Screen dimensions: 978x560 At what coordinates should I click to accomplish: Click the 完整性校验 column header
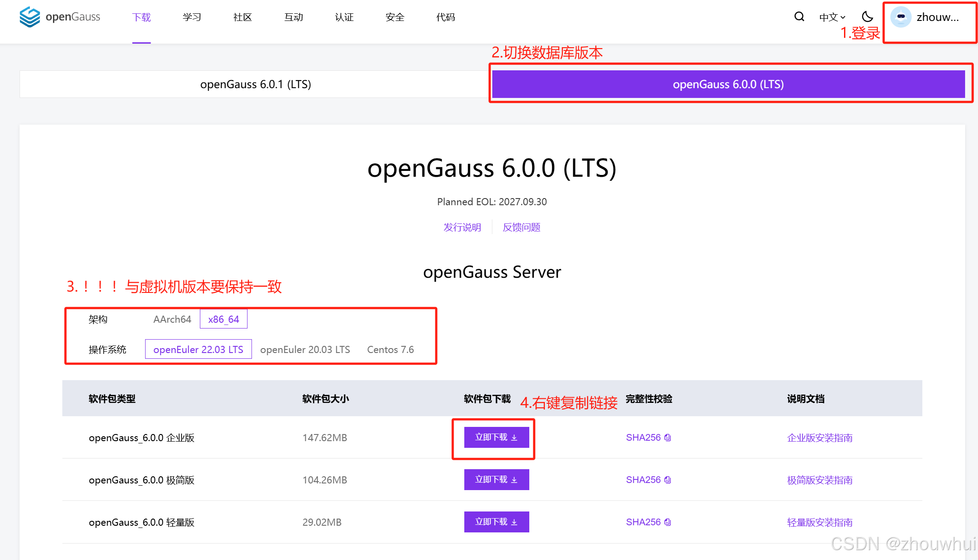[x=649, y=398]
